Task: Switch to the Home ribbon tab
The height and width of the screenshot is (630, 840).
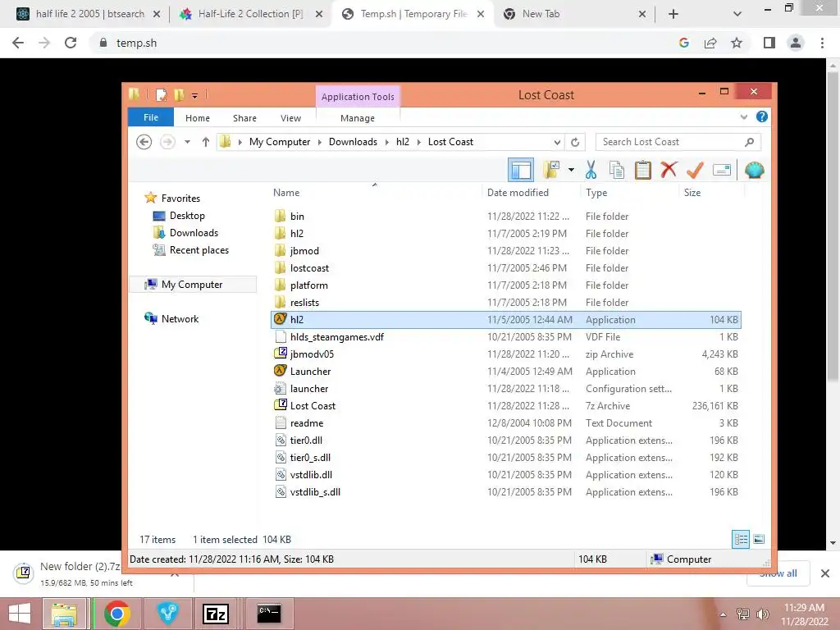Action: click(198, 118)
